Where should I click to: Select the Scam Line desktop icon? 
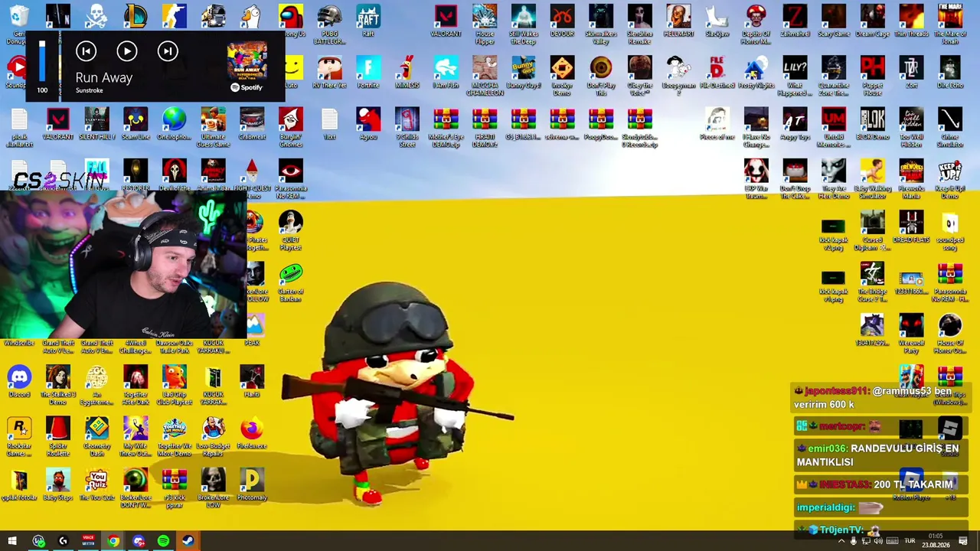[136, 124]
